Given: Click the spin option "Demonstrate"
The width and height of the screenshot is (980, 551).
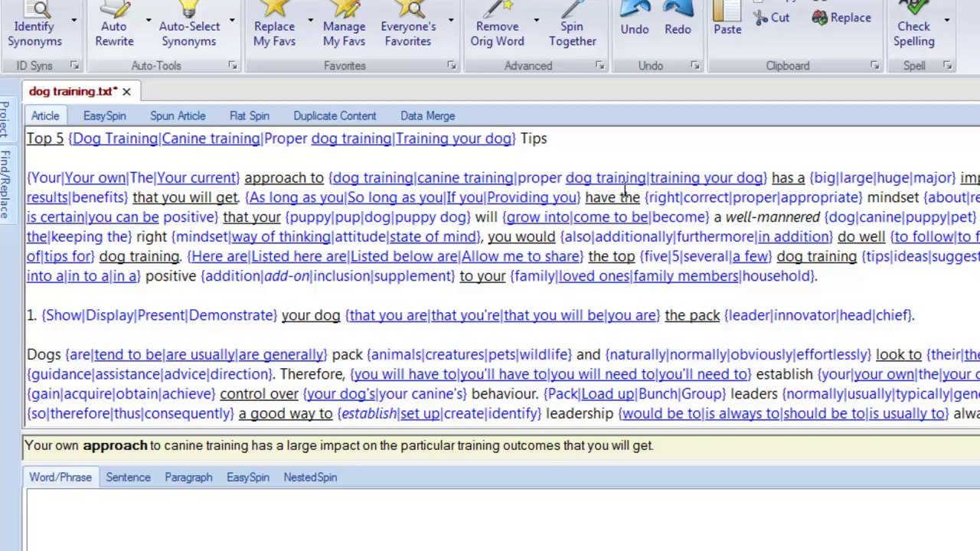Looking at the screenshot, I should [x=233, y=315].
